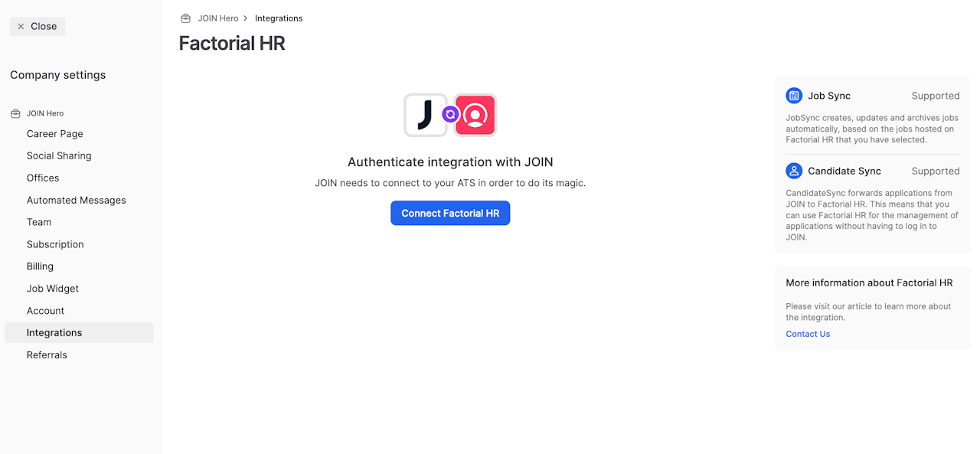
Task: Click the Candidate Sync person icon
Action: 794,171
